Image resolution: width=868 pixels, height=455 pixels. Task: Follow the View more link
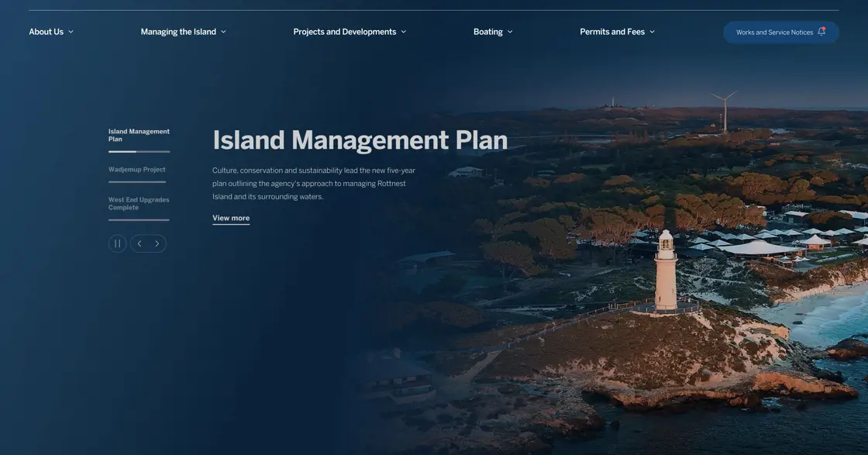coord(231,218)
